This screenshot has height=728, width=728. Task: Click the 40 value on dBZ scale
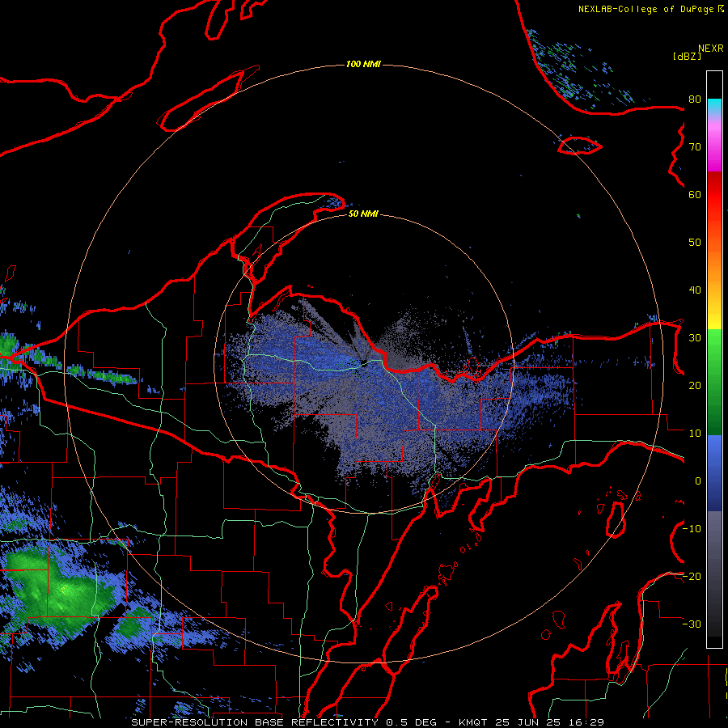(x=695, y=290)
